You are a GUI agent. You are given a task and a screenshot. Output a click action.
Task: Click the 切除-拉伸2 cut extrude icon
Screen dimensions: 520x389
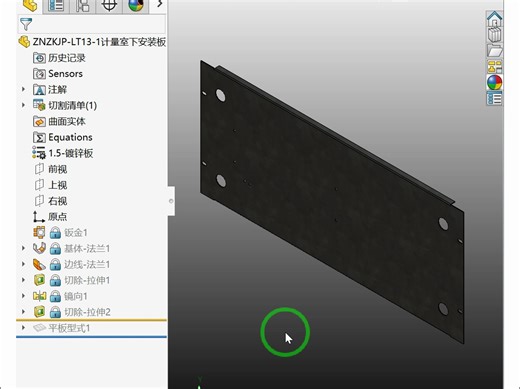point(39,312)
